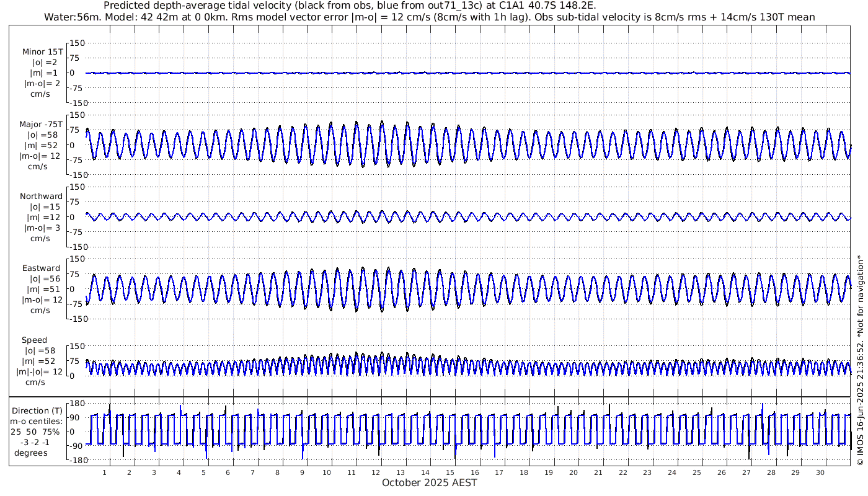Screen dimensions: 868x496
Task: Click the 'Speed' panel label
Action: 34,340
